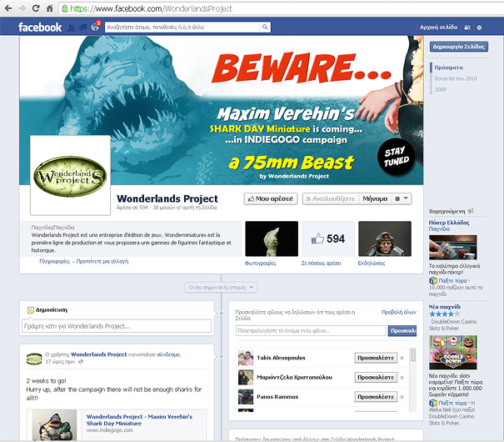
Task: Click Προτείνετε μια αλλαγή link
Action: [102, 261]
